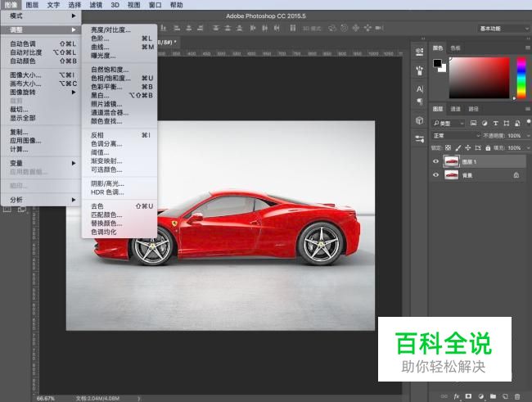Click the new group folder icon
This screenshot has height=402, width=532.
click(493, 395)
